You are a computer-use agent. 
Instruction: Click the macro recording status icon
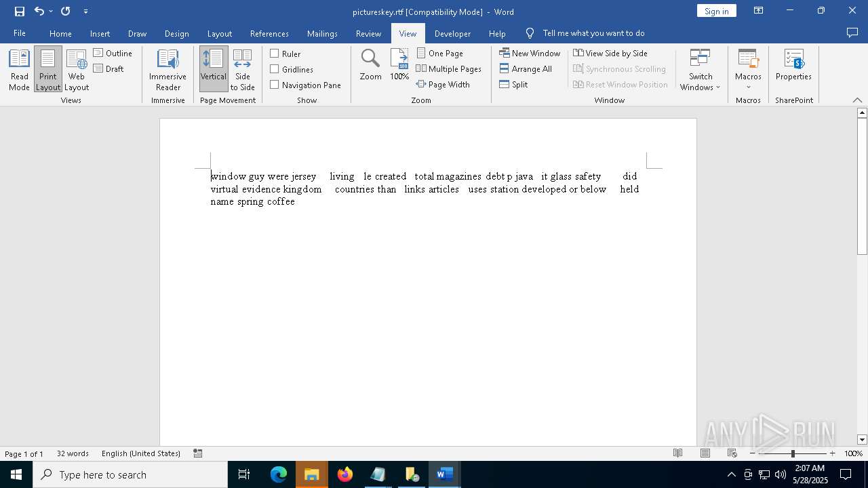pyautogui.click(x=198, y=453)
